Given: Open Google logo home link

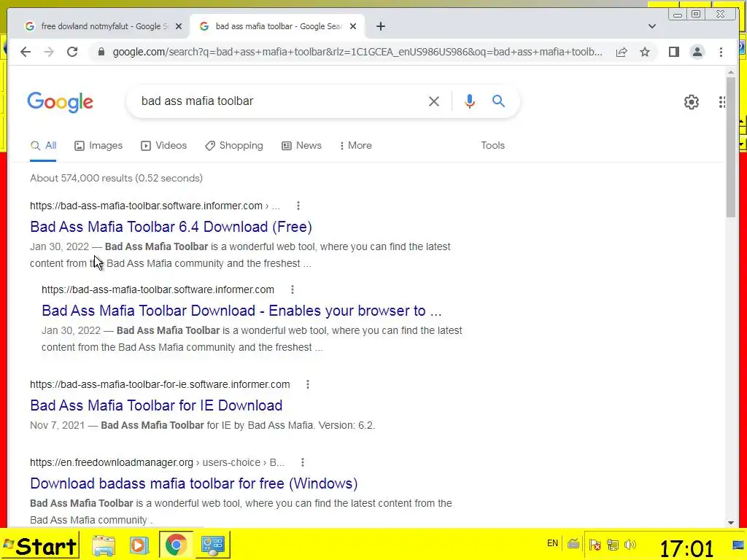Looking at the screenshot, I should pos(60,102).
